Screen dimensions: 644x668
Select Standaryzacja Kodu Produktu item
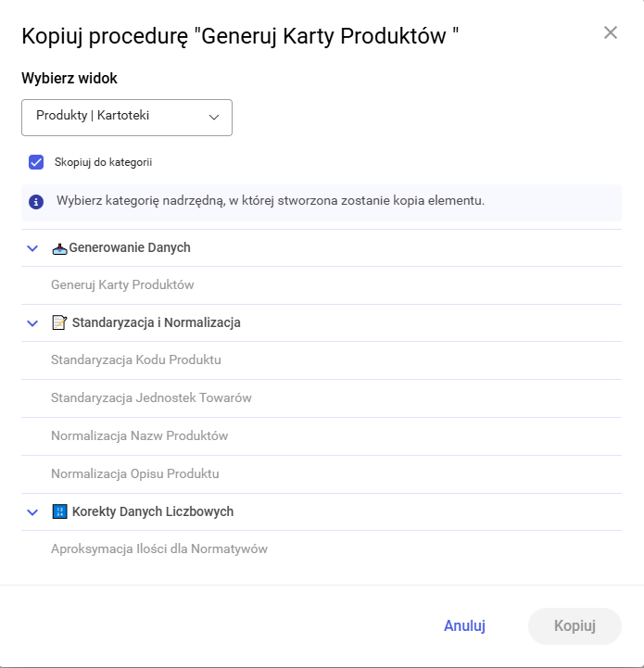tap(136, 359)
